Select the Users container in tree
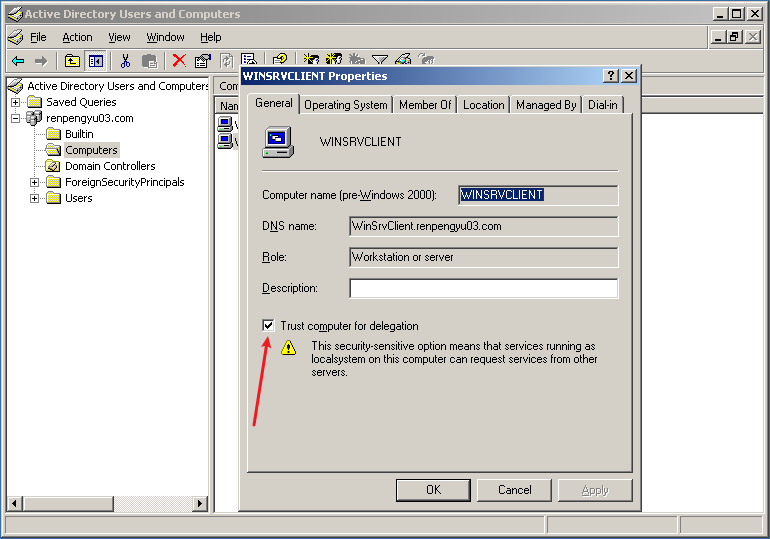The width and height of the screenshot is (770, 539). pyautogui.click(x=79, y=198)
